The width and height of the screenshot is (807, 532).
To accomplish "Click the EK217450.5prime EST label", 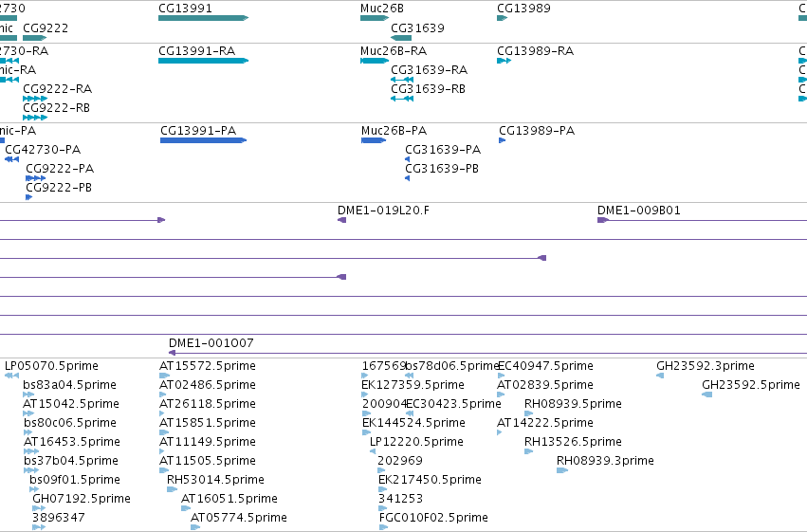I will (430, 480).
